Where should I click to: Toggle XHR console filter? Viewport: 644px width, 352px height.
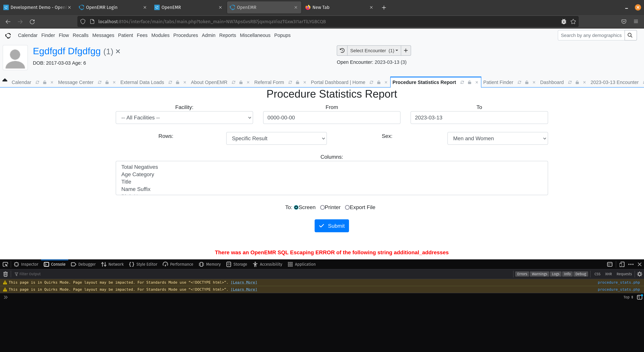[608, 274]
